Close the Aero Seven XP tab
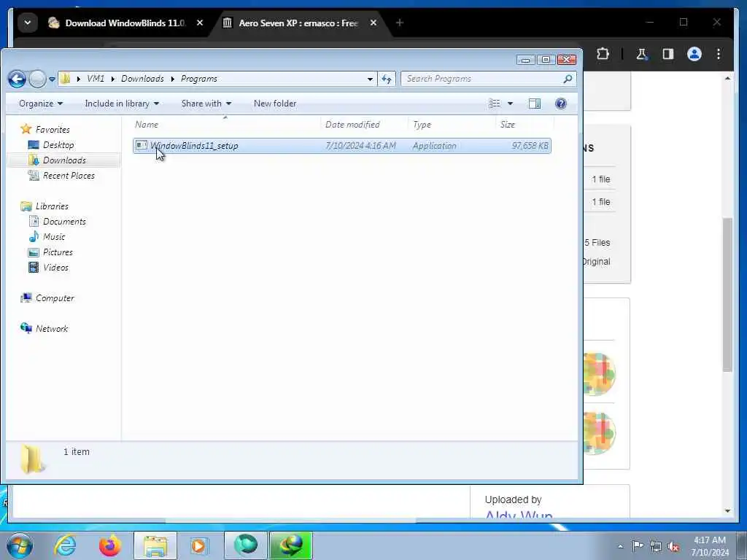The height and width of the screenshot is (560, 747). point(373,23)
